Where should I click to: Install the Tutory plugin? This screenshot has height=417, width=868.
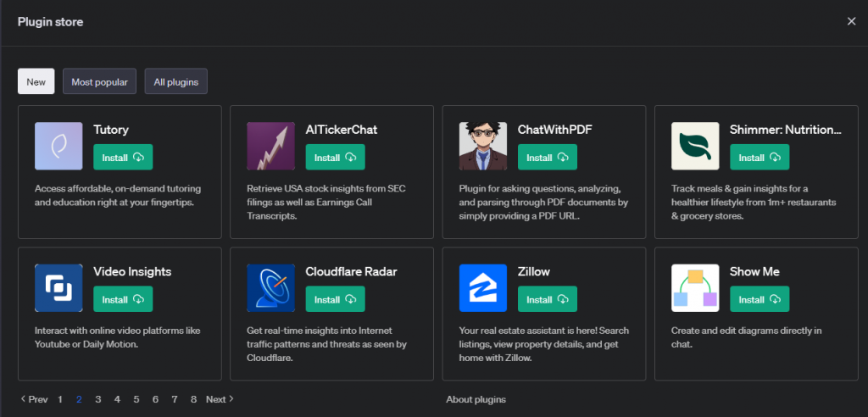point(123,158)
